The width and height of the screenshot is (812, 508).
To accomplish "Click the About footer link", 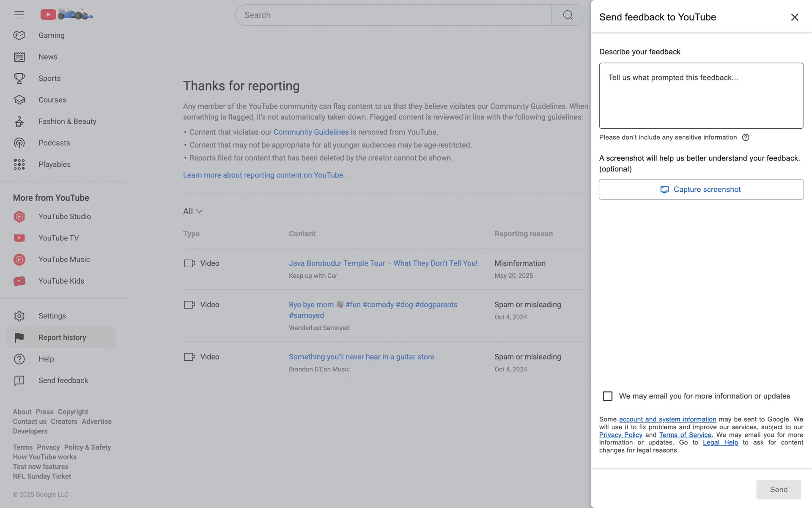I will [x=22, y=412].
